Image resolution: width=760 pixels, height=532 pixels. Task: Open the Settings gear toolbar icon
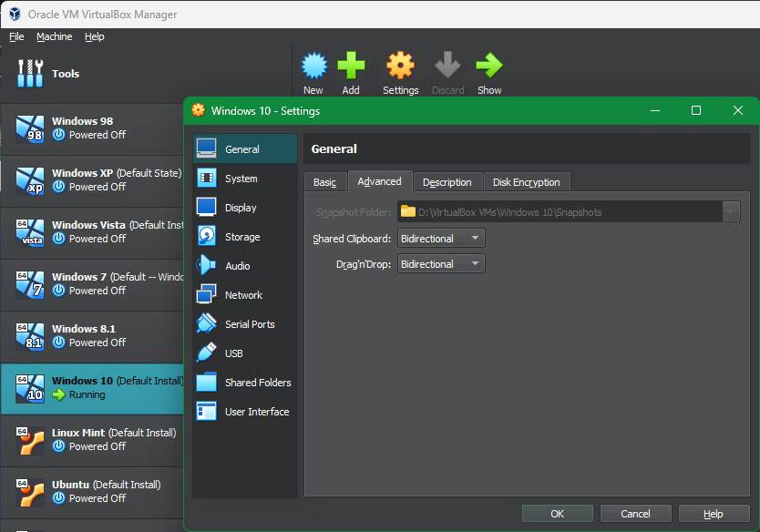point(400,66)
